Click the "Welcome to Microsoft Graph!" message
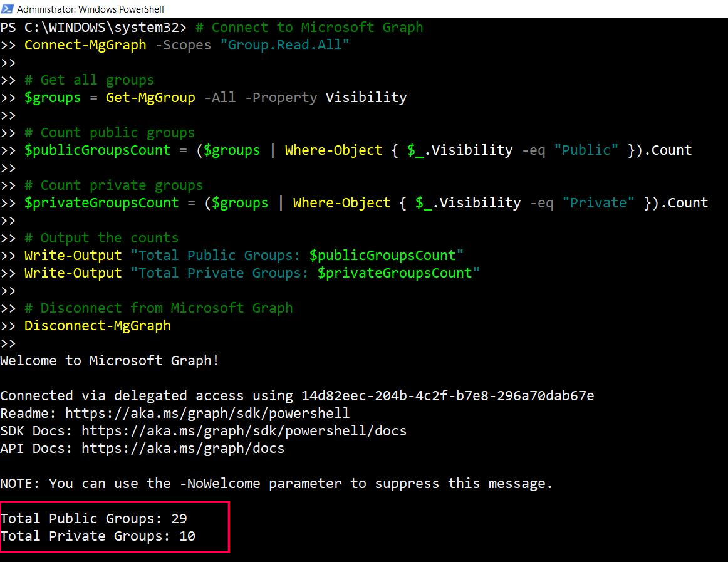This screenshot has height=562, width=728. click(109, 361)
